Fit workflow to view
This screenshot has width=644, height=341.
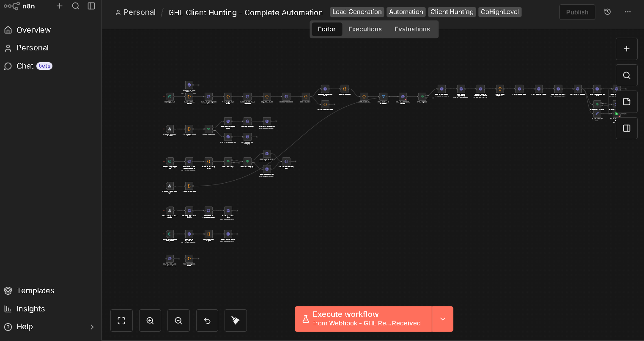[121, 321]
